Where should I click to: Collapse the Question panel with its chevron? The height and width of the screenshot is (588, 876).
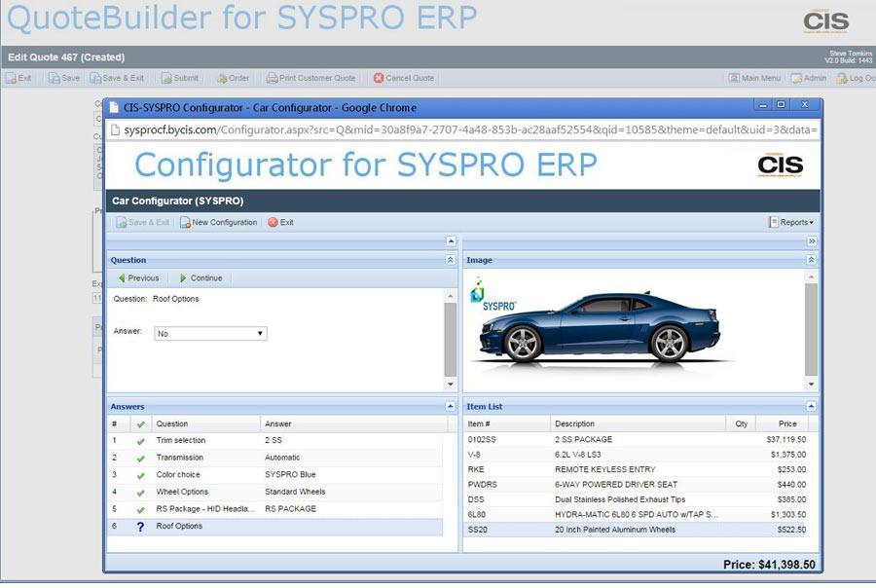tap(448, 260)
